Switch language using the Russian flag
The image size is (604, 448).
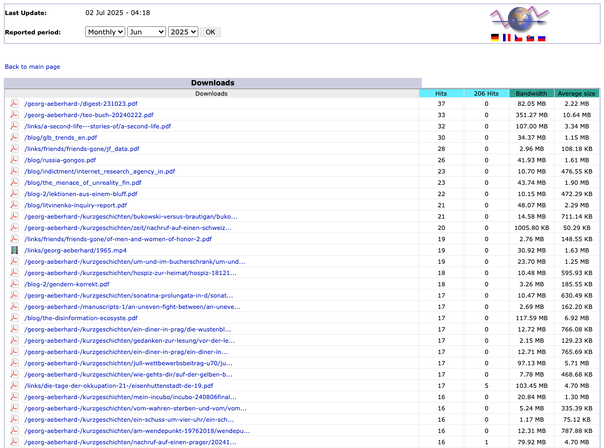pos(542,38)
